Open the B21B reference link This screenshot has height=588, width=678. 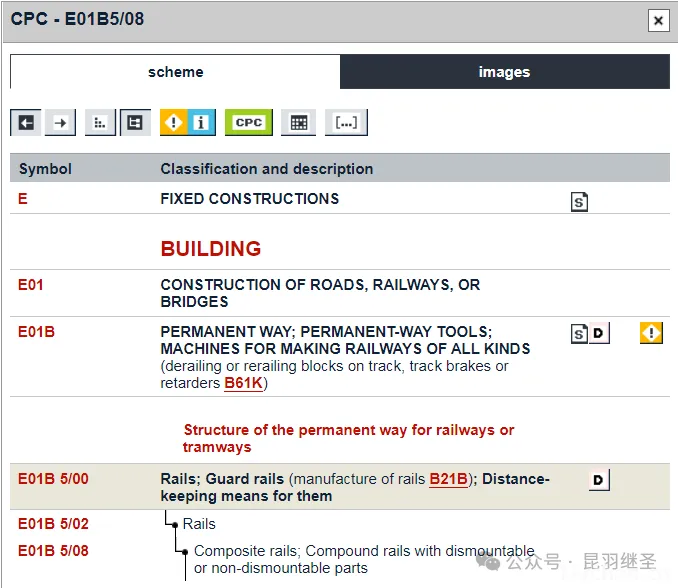(x=449, y=479)
